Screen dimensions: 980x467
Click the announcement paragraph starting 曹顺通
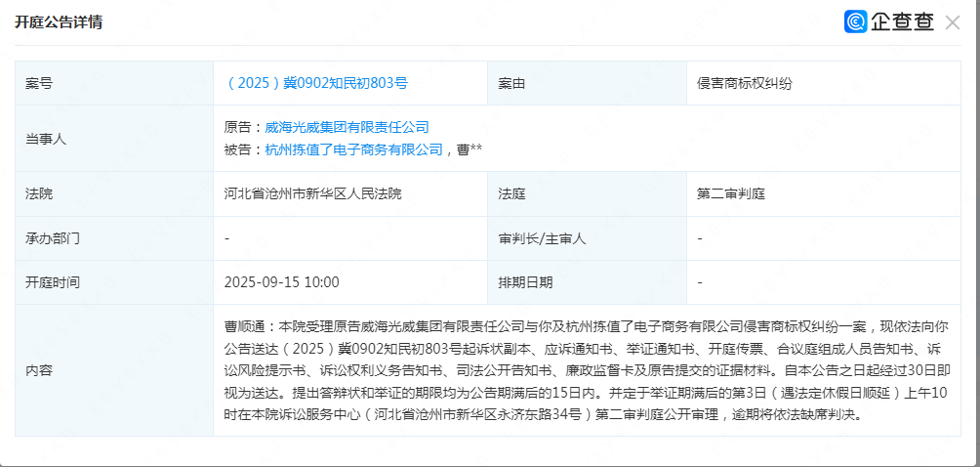[x=587, y=370]
